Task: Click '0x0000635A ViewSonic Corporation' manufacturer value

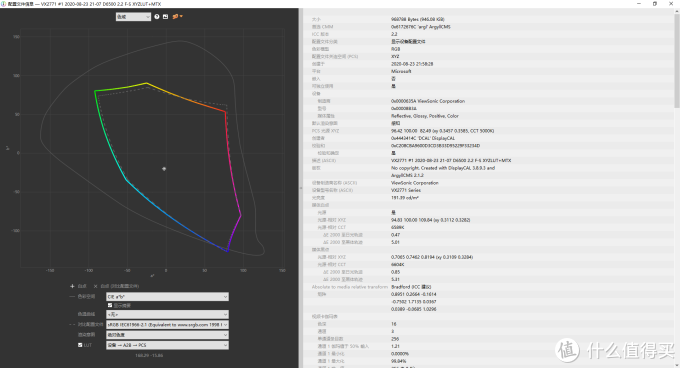Action: 428,101
